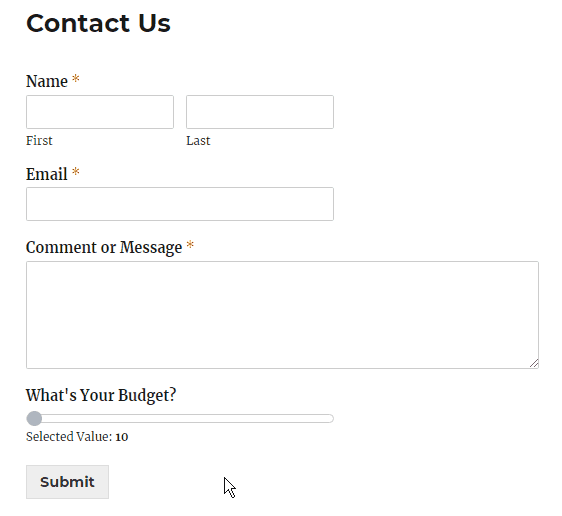
Task: Click the "Email" field label
Action: tap(47, 174)
